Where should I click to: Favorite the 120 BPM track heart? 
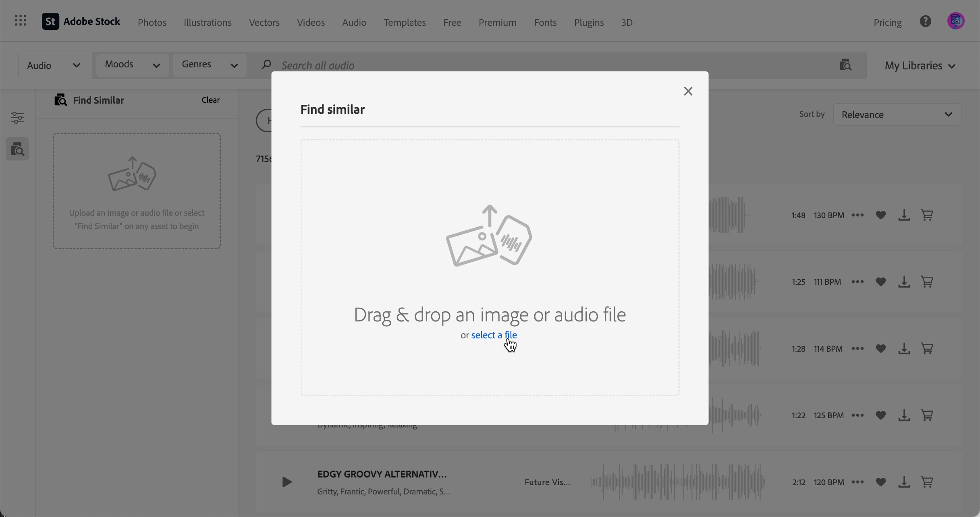coord(881,482)
